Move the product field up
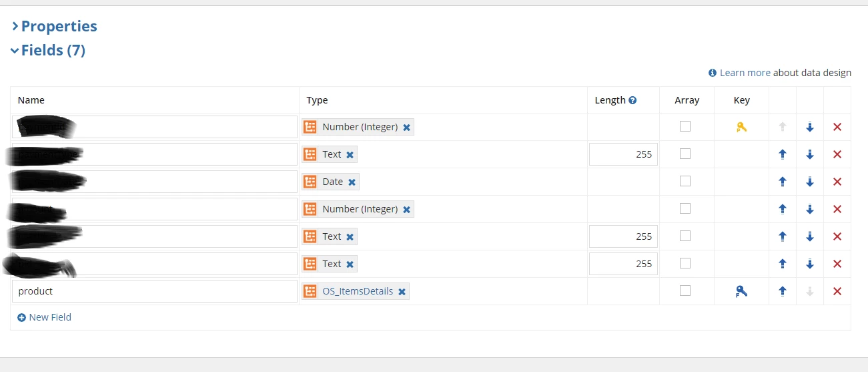868x372 pixels. coord(783,291)
